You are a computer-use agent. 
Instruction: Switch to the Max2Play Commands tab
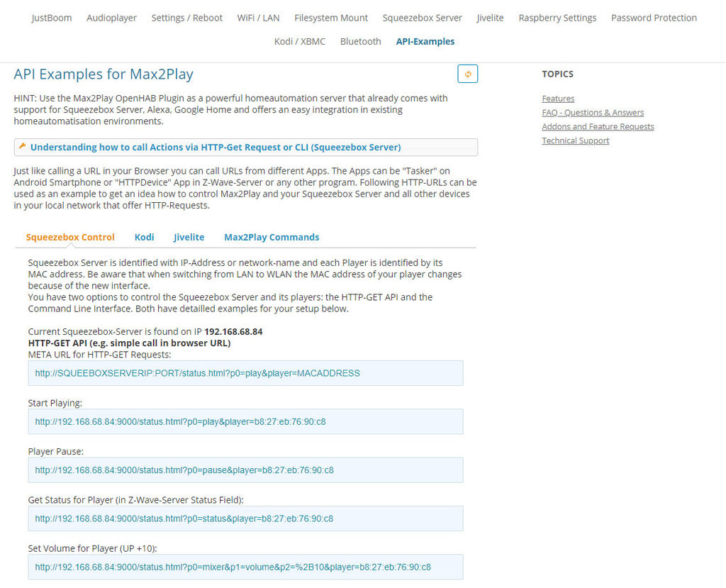(x=272, y=237)
